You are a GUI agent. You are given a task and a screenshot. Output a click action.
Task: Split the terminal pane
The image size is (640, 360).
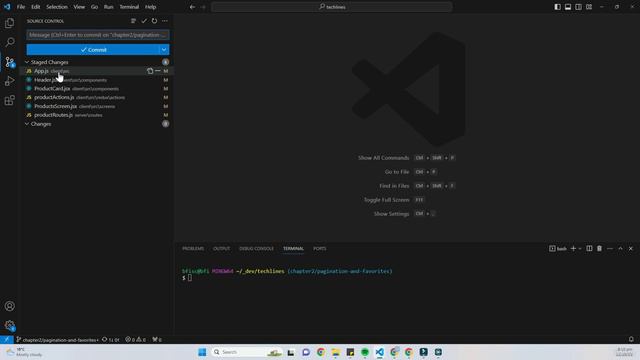point(589,249)
